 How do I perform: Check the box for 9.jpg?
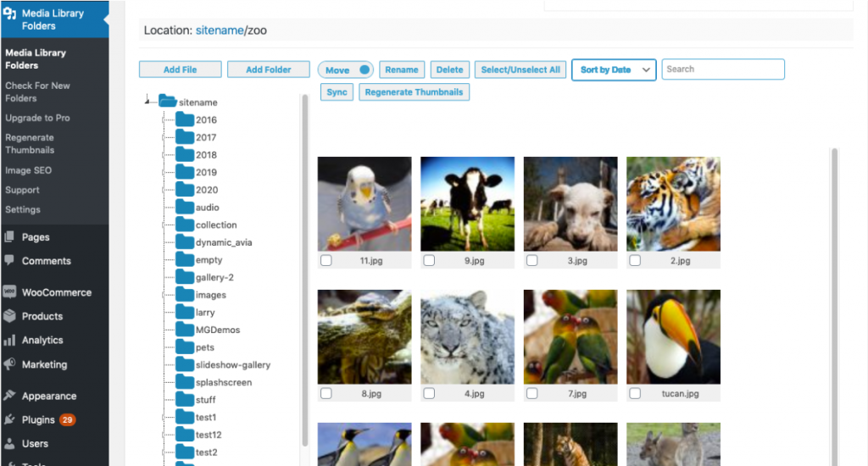429,260
